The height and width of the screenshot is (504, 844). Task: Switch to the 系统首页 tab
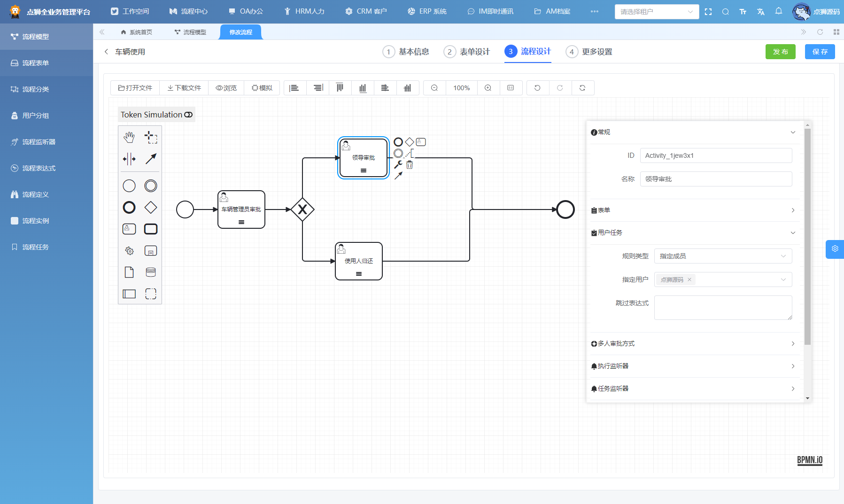(137, 32)
